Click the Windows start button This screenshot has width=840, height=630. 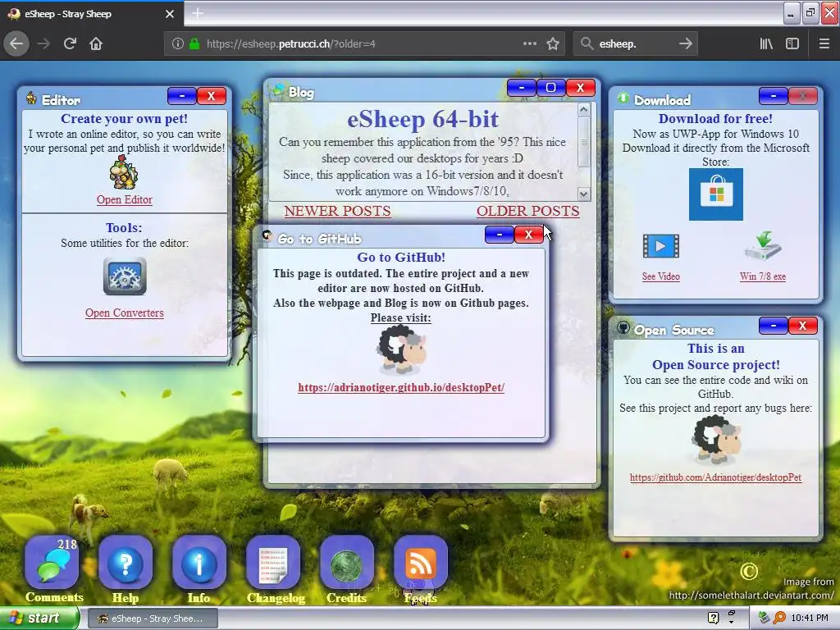[x=39, y=619]
